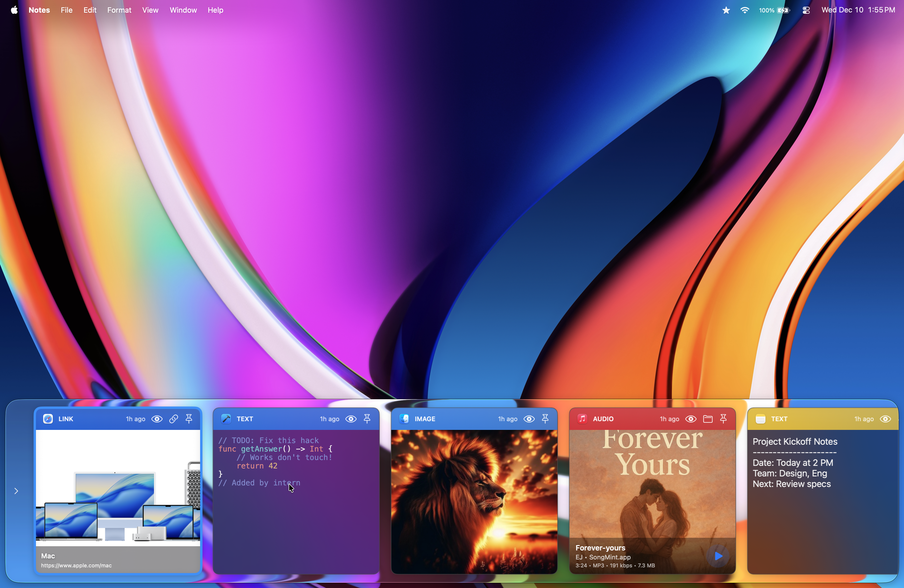This screenshot has height=588, width=904.
Task: Pin the code snippet TEXT clip
Action: (x=367, y=419)
